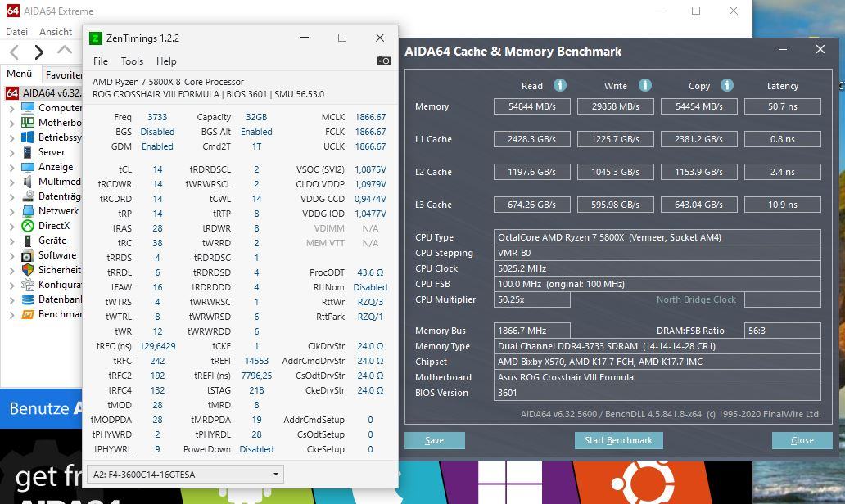Click AIDA64 up navigation arrow

coord(65,51)
